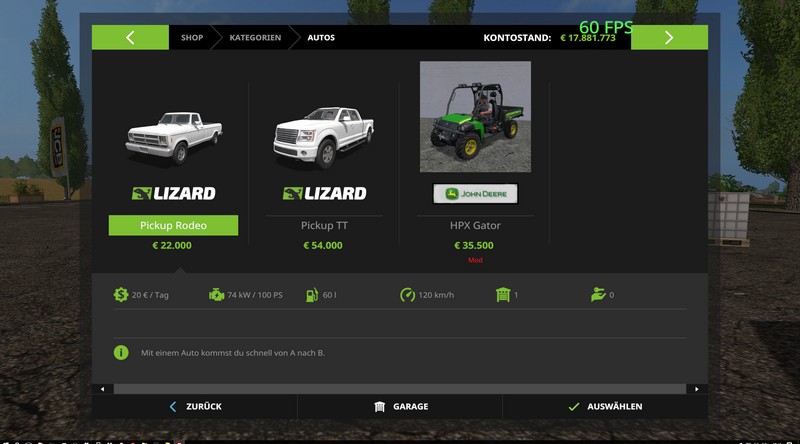The height and width of the screenshot is (444, 800).
Task: Click the speedometer max speed icon
Action: (x=407, y=294)
